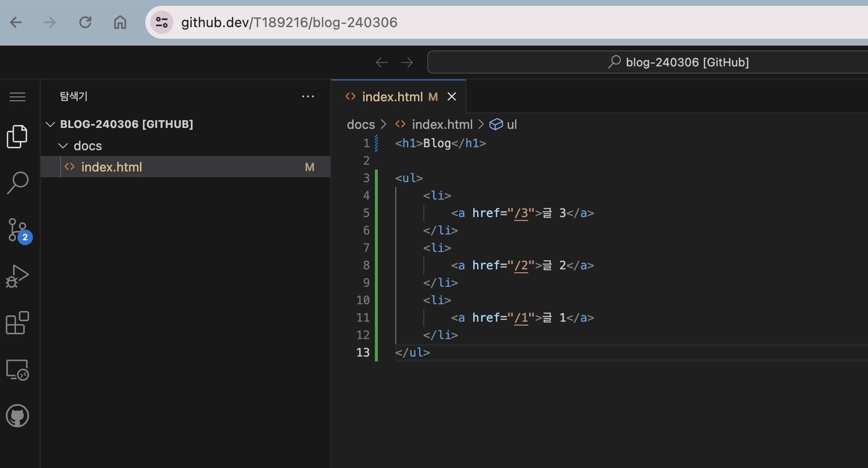The image size is (868, 468).
Task: Click the closing li tag on line 6
Action: coord(440,230)
